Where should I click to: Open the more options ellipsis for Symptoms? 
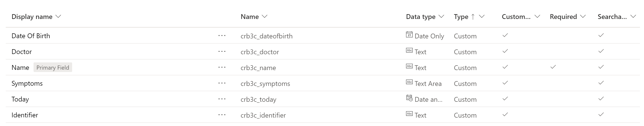tap(222, 84)
